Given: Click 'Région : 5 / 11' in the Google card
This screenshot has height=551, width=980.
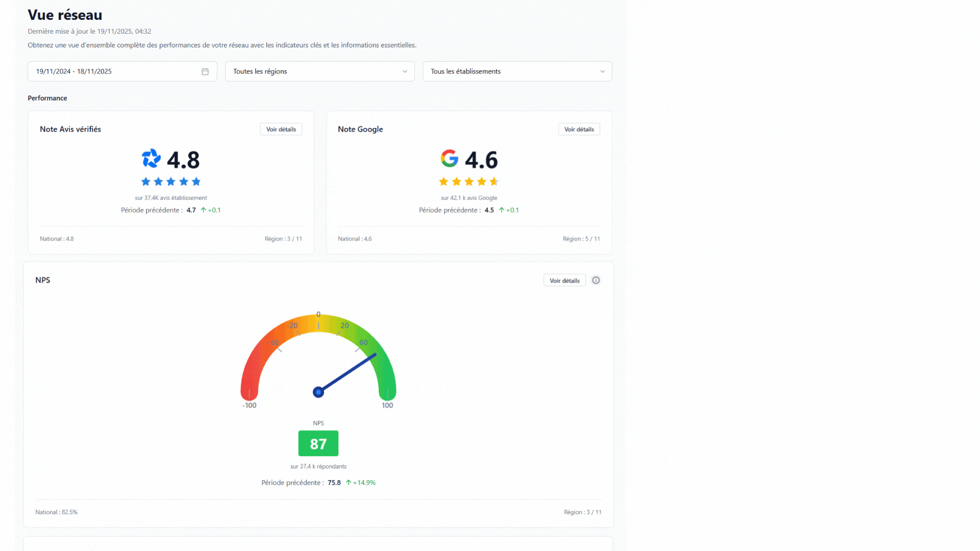Looking at the screenshot, I should pyautogui.click(x=581, y=238).
